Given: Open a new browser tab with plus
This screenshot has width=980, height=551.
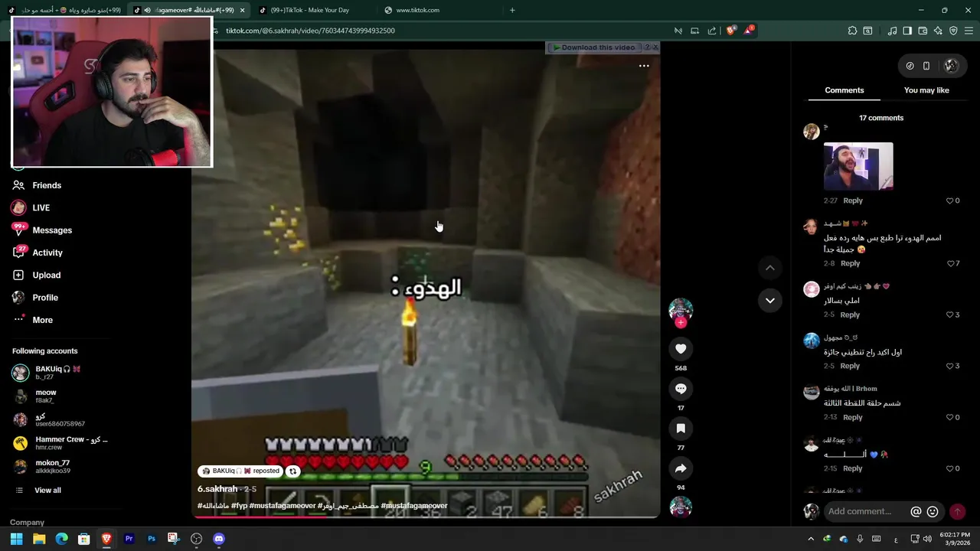Looking at the screenshot, I should (512, 10).
